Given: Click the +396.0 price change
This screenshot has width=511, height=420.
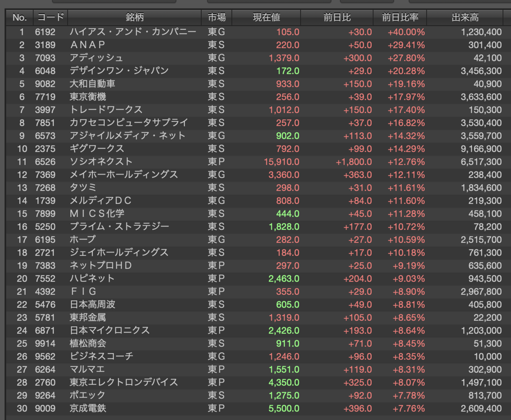Looking at the screenshot, I should pos(358,409).
